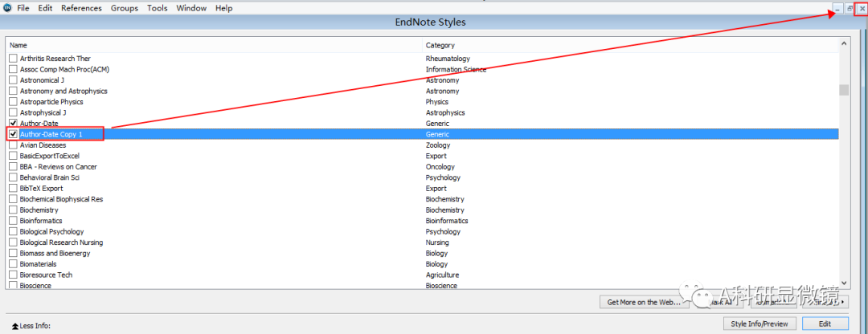Open the Help menu
The width and height of the screenshot is (868, 334).
[x=224, y=8]
